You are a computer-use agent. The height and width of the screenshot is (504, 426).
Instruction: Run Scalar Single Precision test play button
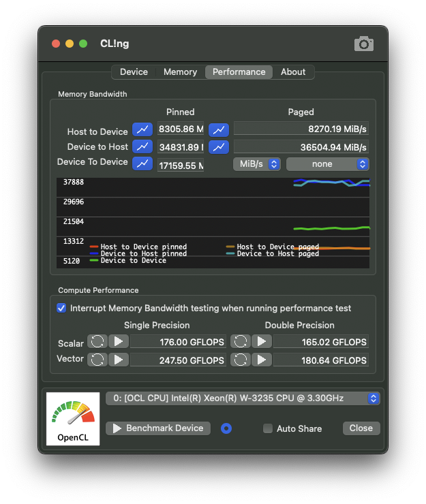[x=119, y=341]
